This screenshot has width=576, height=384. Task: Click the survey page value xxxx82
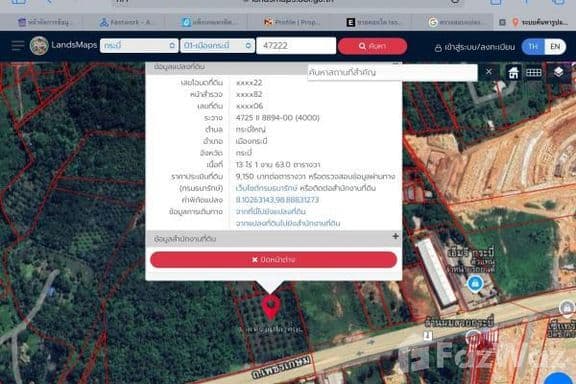pyautogui.click(x=249, y=94)
